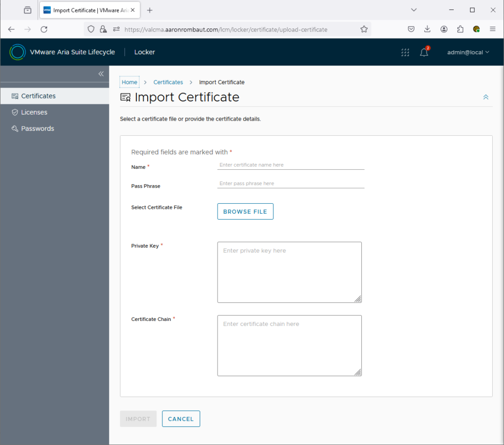
Task: Open the admin@local user dropdown
Action: click(468, 52)
